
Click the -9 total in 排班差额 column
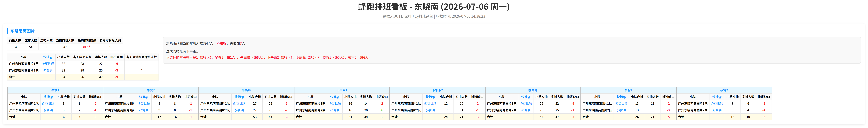(x=117, y=77)
